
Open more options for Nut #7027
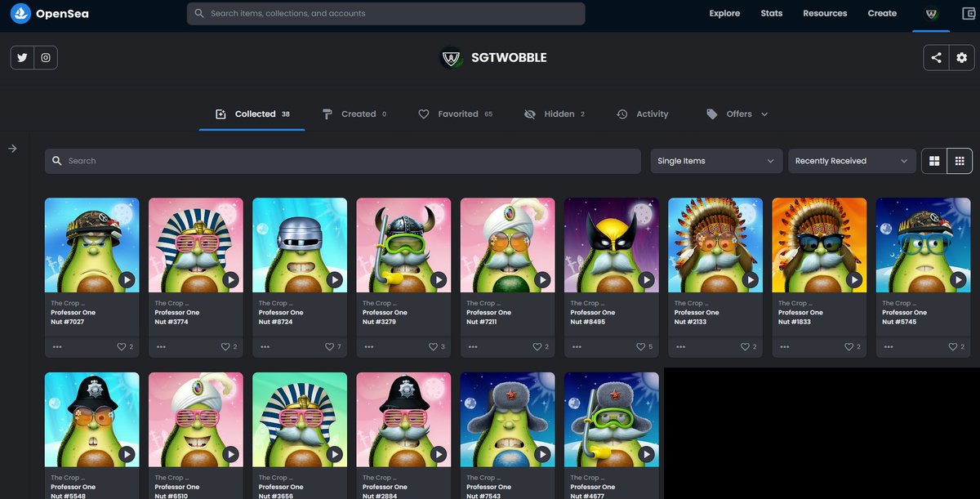tap(56, 347)
